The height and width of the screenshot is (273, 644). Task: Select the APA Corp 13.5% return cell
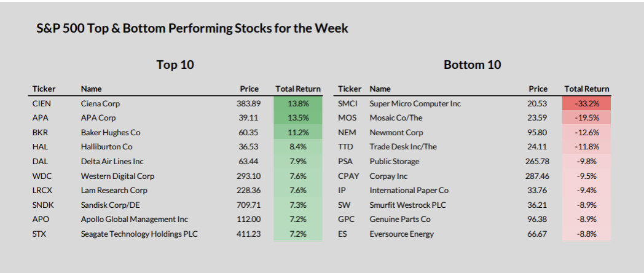click(x=298, y=117)
